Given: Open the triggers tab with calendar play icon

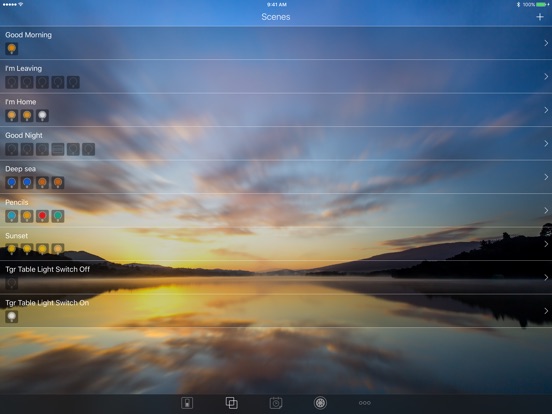Looking at the screenshot, I should [276, 403].
